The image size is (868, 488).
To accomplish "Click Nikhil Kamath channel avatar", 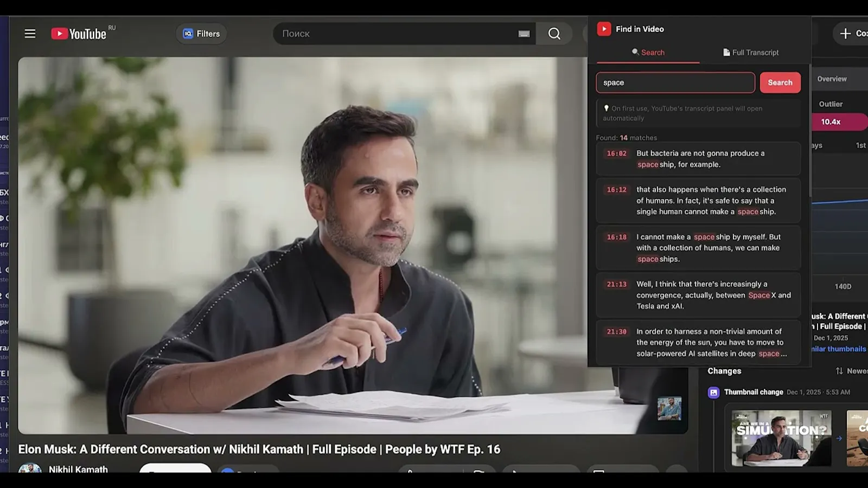I will [30, 468].
